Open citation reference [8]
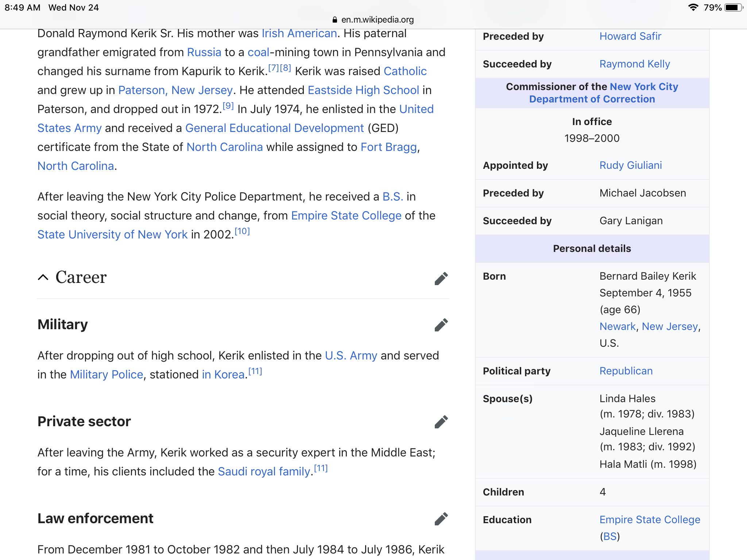The height and width of the screenshot is (560, 747). pos(286,67)
